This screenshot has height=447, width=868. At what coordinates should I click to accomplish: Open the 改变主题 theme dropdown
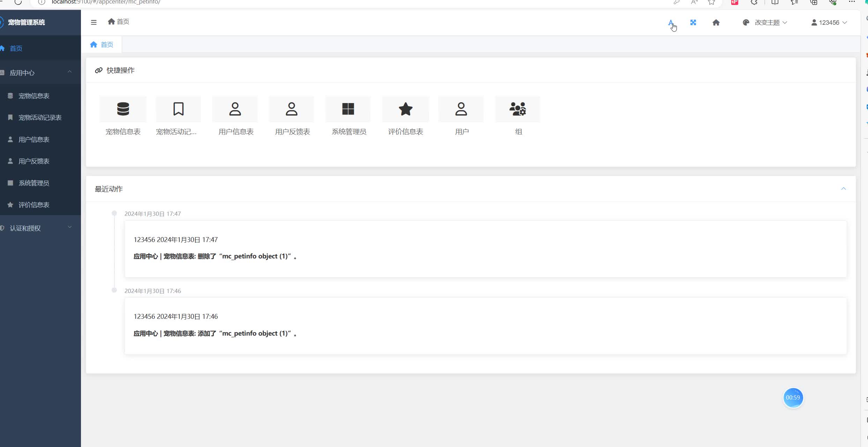point(766,22)
